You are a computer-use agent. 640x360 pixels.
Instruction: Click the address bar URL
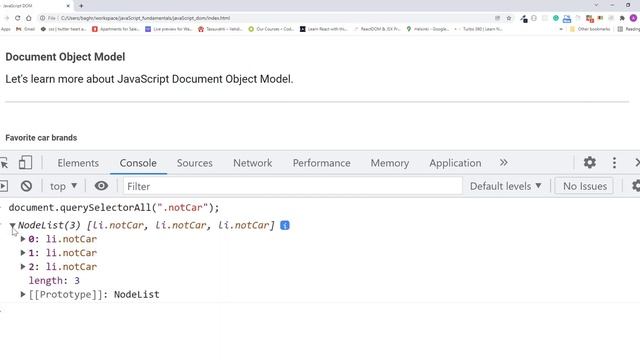145,18
